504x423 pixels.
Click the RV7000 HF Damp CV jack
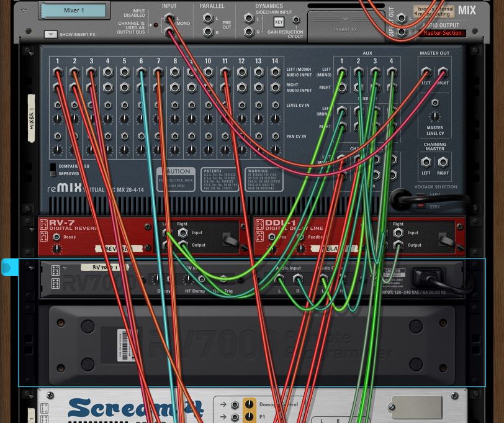point(202,279)
